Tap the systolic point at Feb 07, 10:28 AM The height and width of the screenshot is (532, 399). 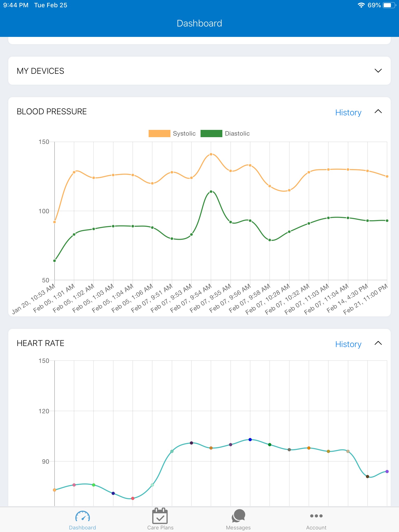pyautogui.click(x=289, y=190)
